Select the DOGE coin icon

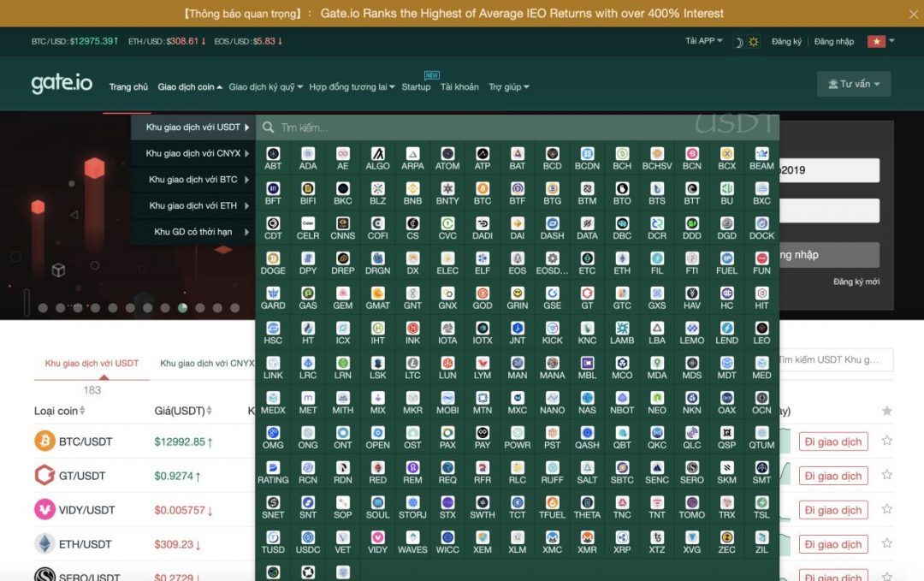point(273,258)
